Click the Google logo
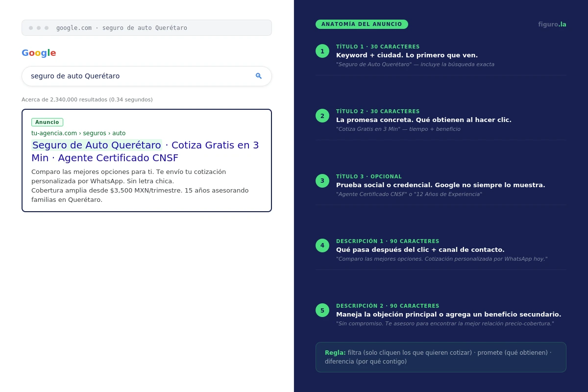Screen dimensions: 588x392 [x=39, y=53]
